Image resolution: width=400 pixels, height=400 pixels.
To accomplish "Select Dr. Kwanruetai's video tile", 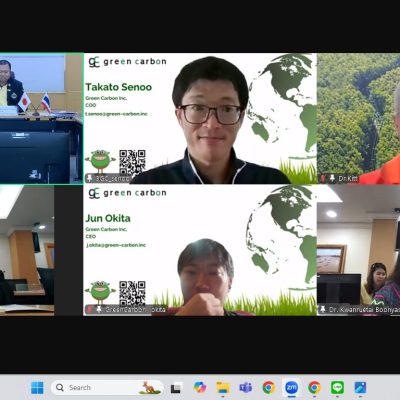I will point(359,250).
